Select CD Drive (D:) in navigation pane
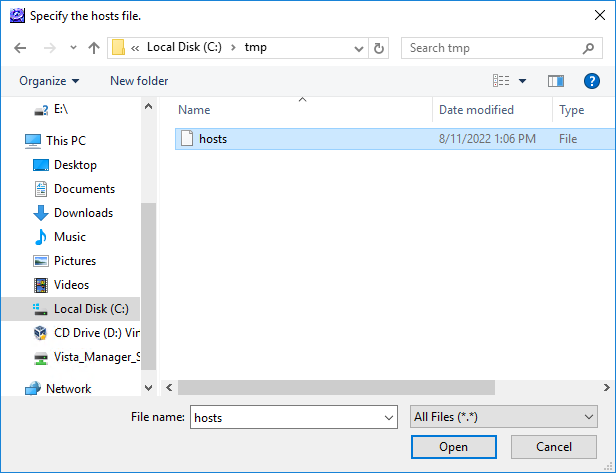616x473 pixels. [96, 333]
